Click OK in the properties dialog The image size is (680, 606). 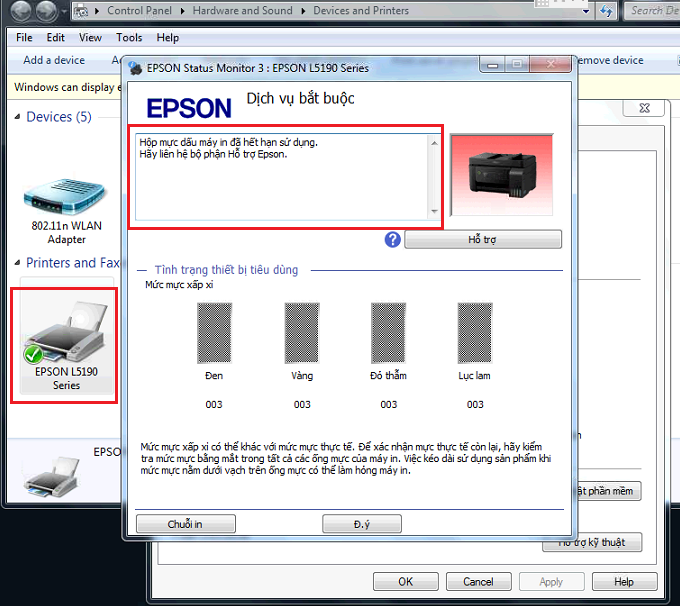(405, 582)
